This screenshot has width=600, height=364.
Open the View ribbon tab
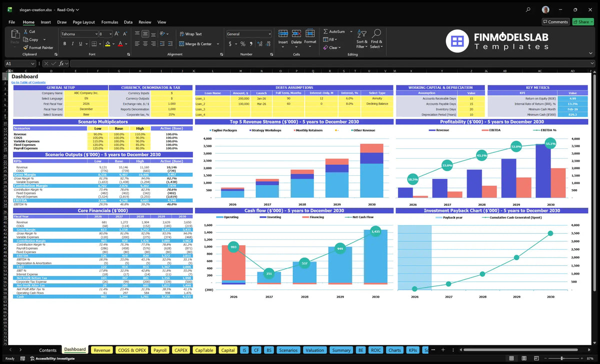(x=161, y=22)
